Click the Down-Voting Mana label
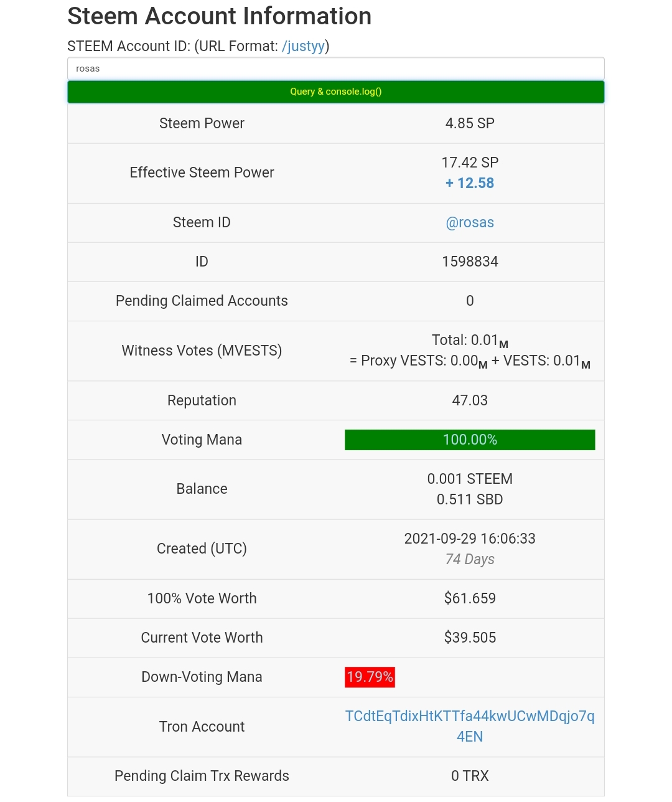This screenshot has width=672, height=802. click(x=202, y=677)
